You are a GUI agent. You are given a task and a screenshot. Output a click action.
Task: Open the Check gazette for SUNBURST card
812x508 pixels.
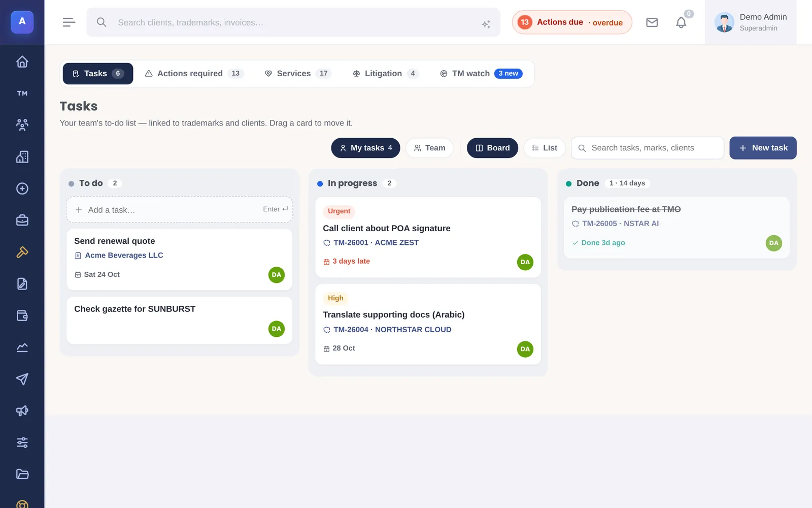(180, 321)
